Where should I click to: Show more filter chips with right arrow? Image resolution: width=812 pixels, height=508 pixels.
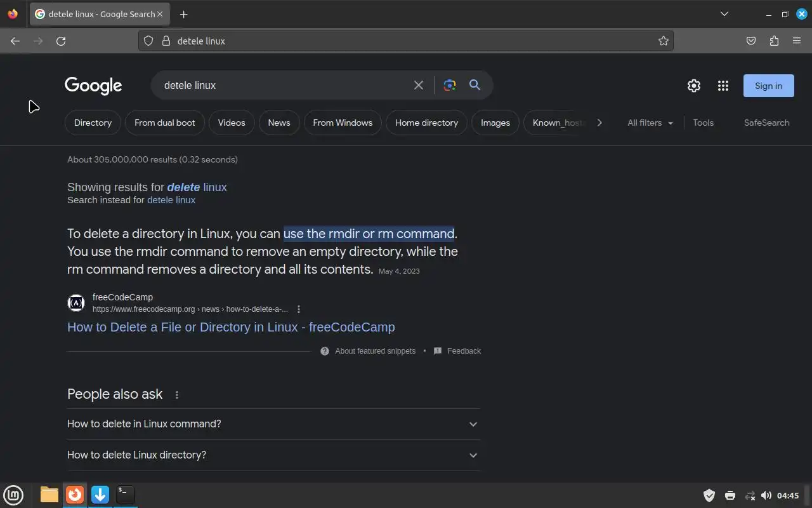[599, 123]
